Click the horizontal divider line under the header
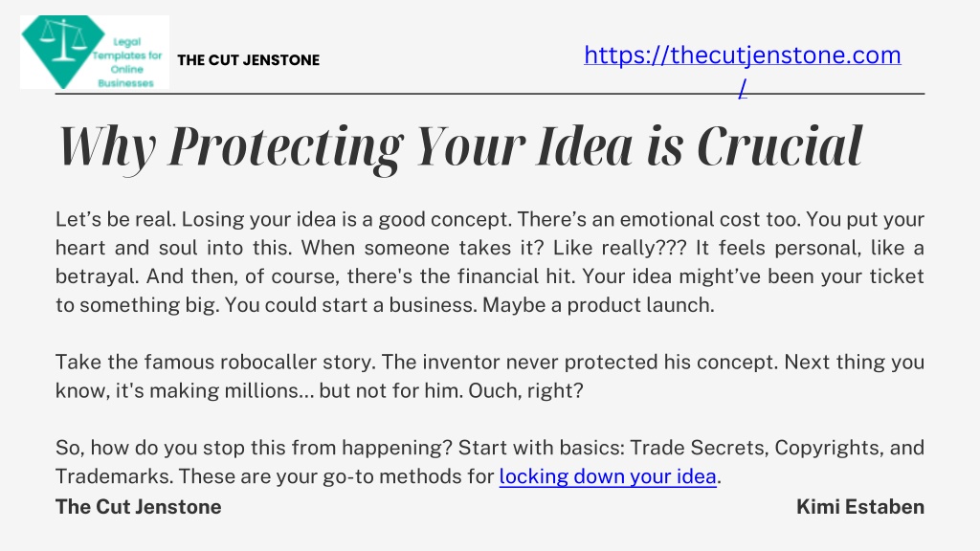The width and height of the screenshot is (980, 551). click(x=490, y=94)
